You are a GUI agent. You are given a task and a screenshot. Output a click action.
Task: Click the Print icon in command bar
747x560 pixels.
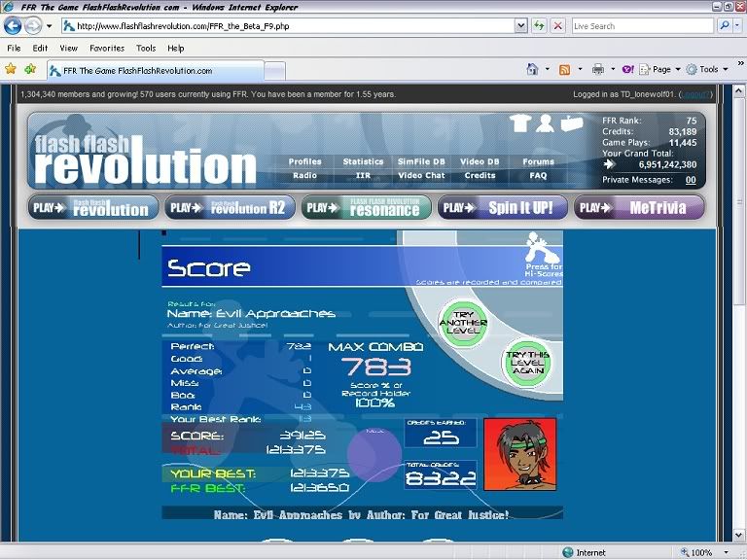pos(598,69)
